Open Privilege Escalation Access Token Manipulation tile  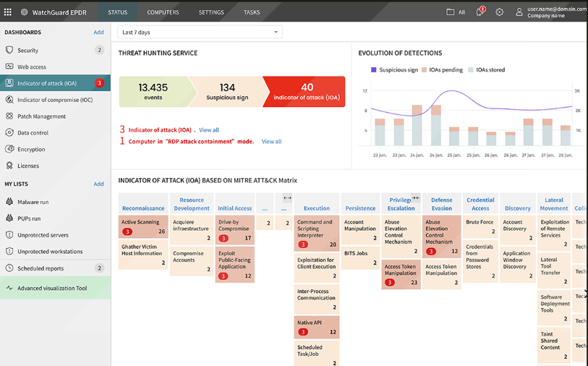pyautogui.click(x=401, y=275)
